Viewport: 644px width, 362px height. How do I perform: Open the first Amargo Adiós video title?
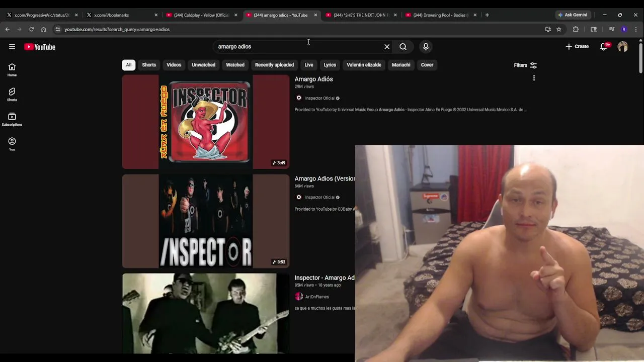click(313, 79)
